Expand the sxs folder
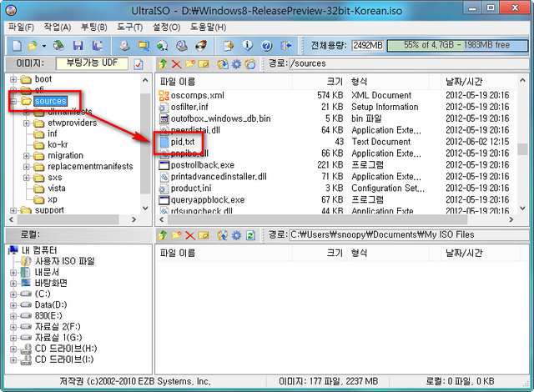This screenshot has width=534, height=392. point(26,178)
